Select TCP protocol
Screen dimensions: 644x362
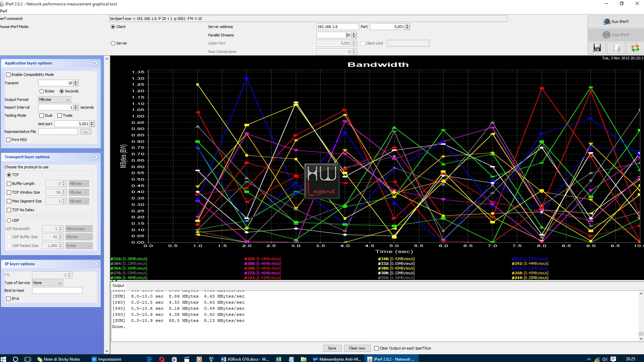click(x=9, y=175)
